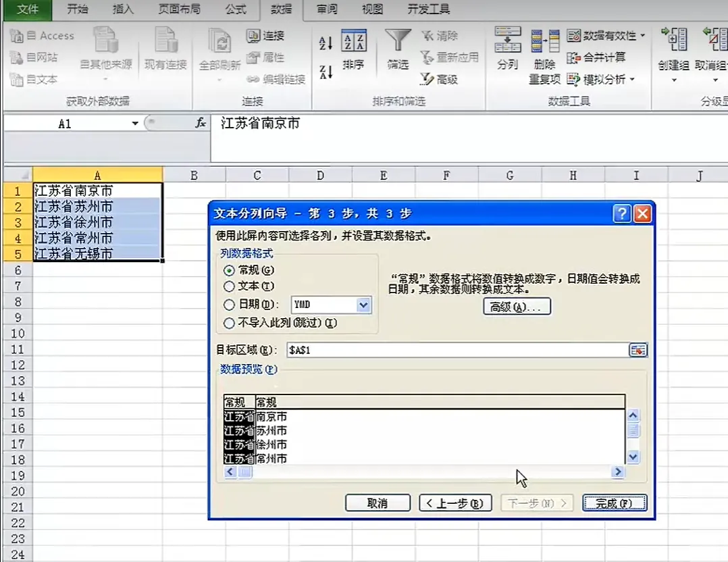Expand the Name Box dropdown arrow

(135, 124)
